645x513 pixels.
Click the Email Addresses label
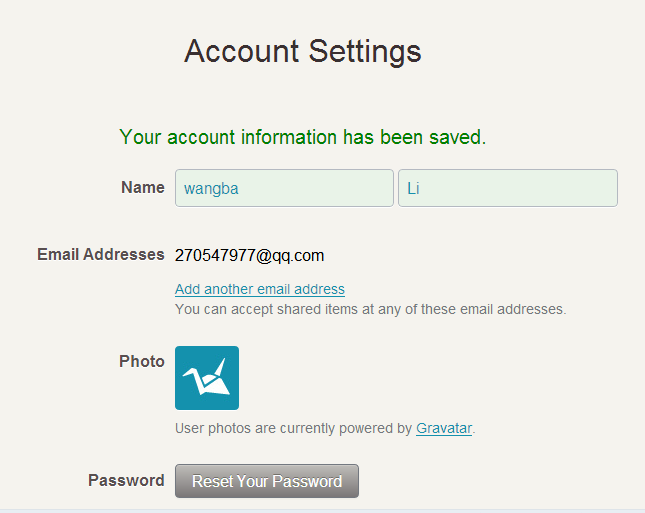click(100, 254)
